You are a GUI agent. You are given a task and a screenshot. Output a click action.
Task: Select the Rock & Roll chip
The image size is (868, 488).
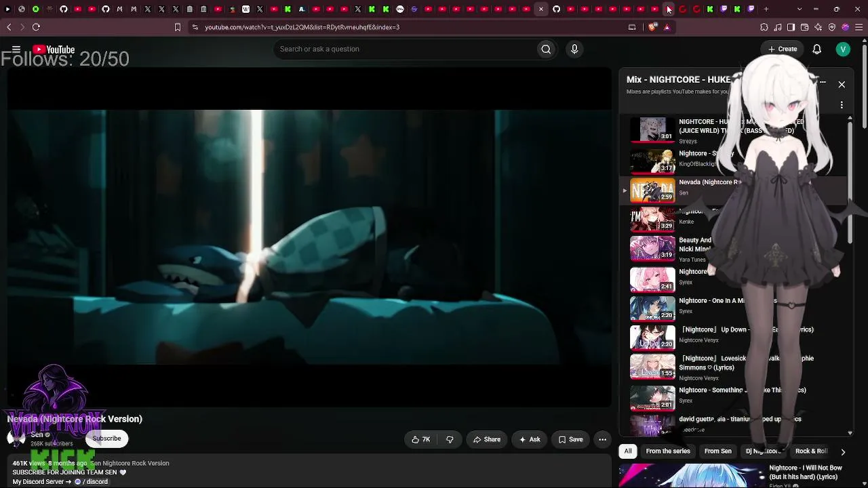click(x=811, y=451)
